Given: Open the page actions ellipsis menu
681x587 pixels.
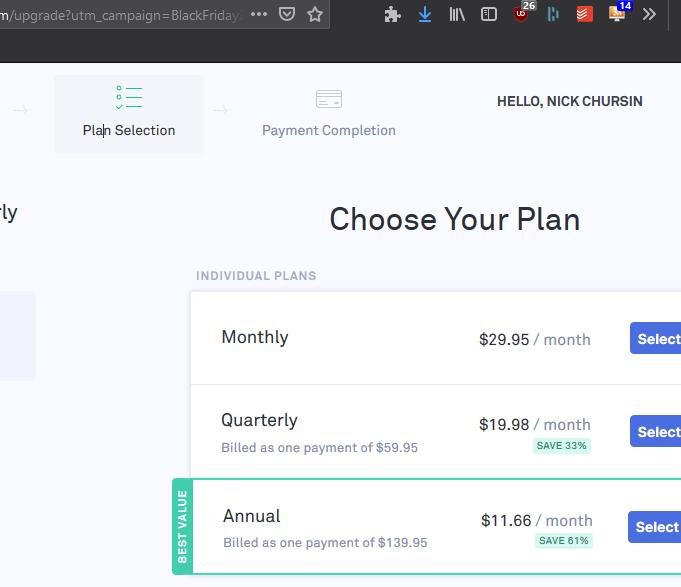Looking at the screenshot, I should [259, 14].
